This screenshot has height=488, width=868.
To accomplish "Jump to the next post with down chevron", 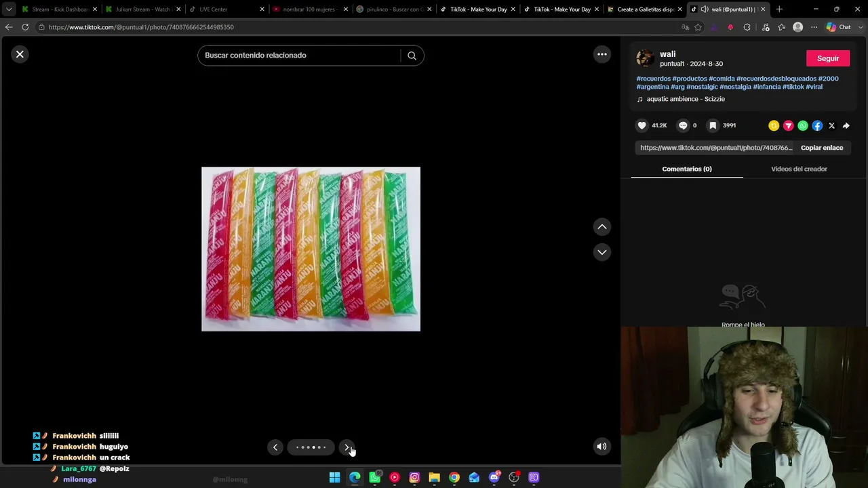I will [x=602, y=252].
